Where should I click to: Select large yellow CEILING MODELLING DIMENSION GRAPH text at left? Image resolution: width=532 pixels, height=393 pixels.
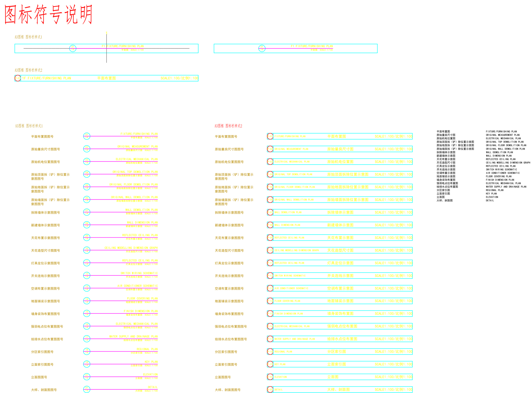(x=131, y=248)
